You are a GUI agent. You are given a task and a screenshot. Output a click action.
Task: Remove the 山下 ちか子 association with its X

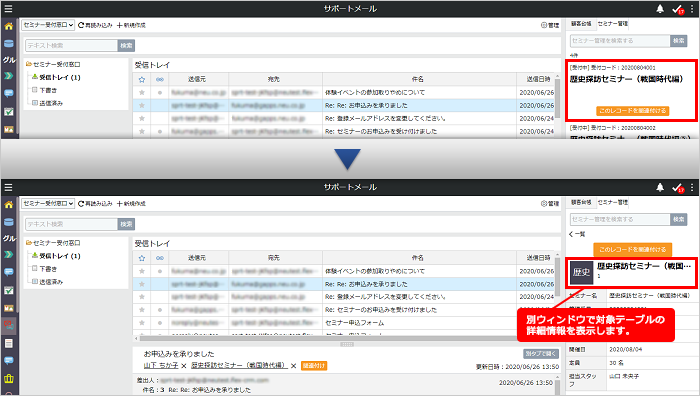click(x=184, y=366)
